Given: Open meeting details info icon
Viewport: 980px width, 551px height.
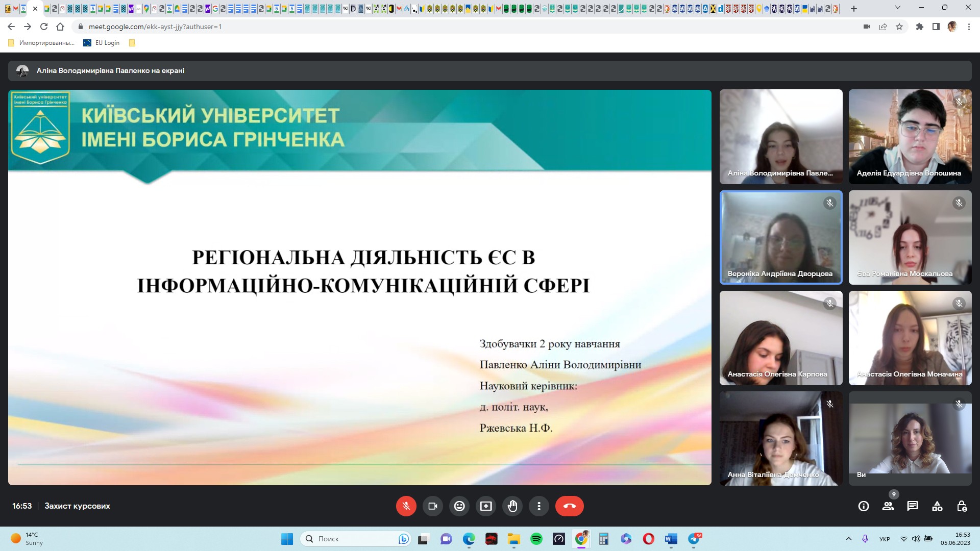Looking at the screenshot, I should (864, 506).
